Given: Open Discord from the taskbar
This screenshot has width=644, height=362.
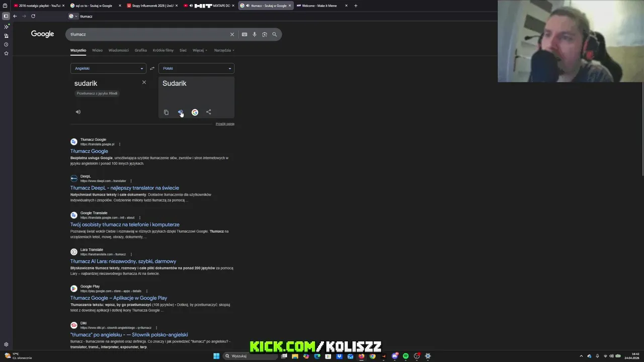Looking at the screenshot, I should (395, 356).
